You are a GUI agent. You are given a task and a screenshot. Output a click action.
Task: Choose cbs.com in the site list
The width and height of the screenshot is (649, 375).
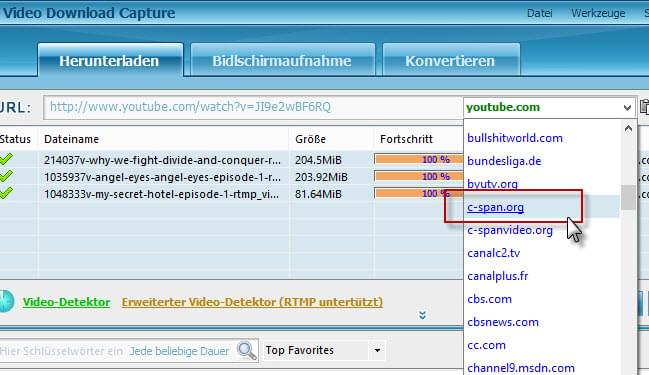pyautogui.click(x=489, y=299)
